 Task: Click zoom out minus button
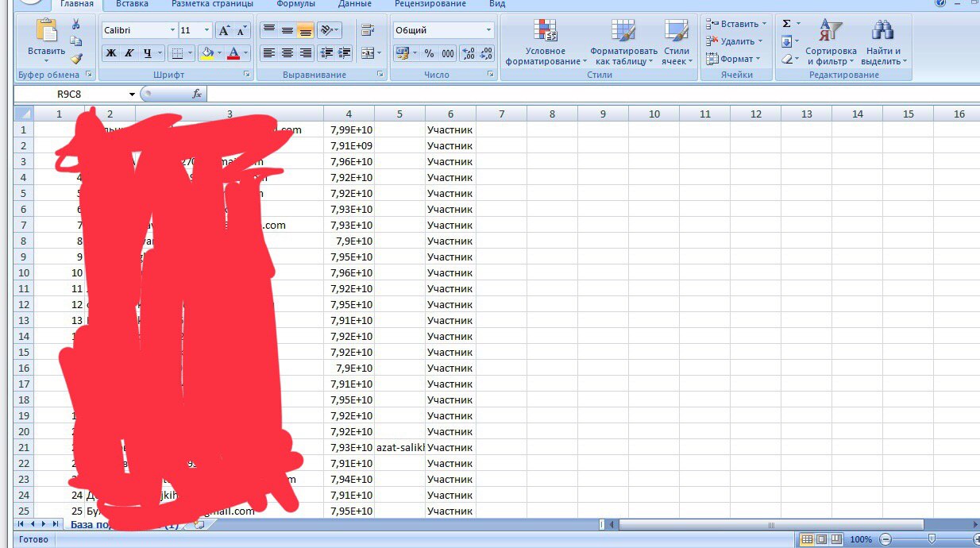(885, 539)
